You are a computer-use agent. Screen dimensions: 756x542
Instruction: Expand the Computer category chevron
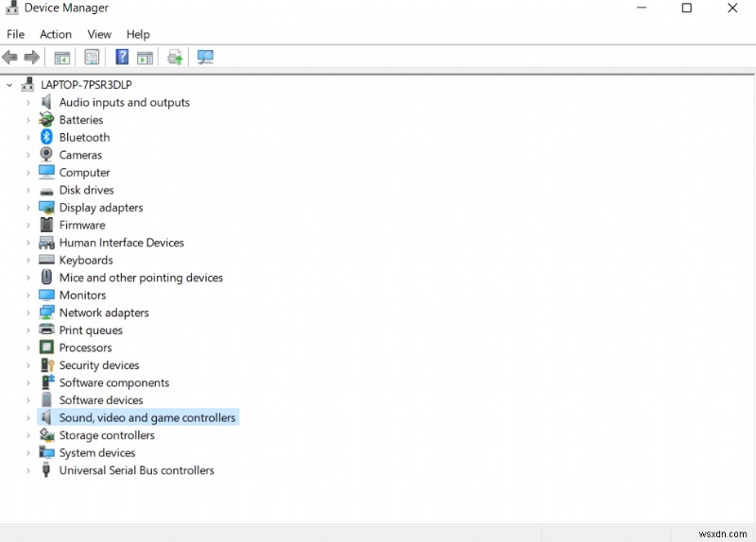[x=28, y=173]
